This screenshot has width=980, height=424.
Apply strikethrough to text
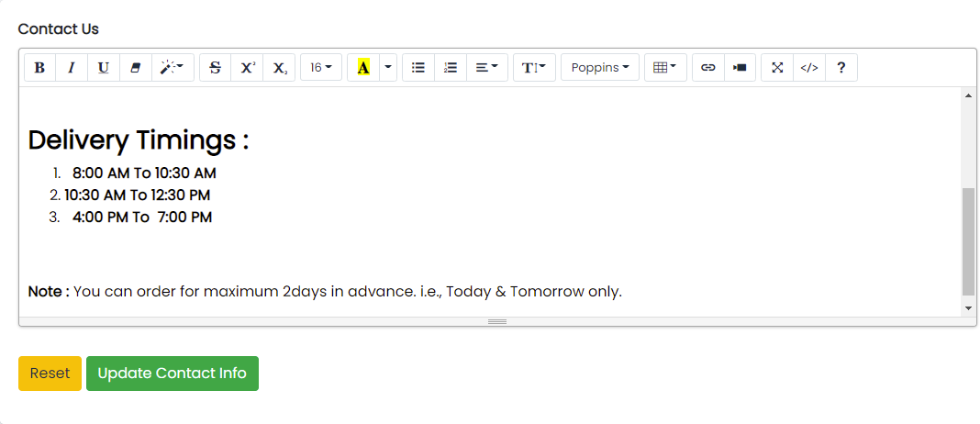[215, 68]
